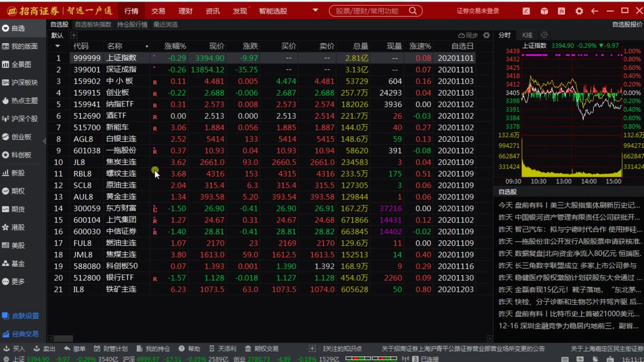Open the note/edit icon in title bar
The image size is (644, 362).
pyautogui.click(x=526, y=11)
